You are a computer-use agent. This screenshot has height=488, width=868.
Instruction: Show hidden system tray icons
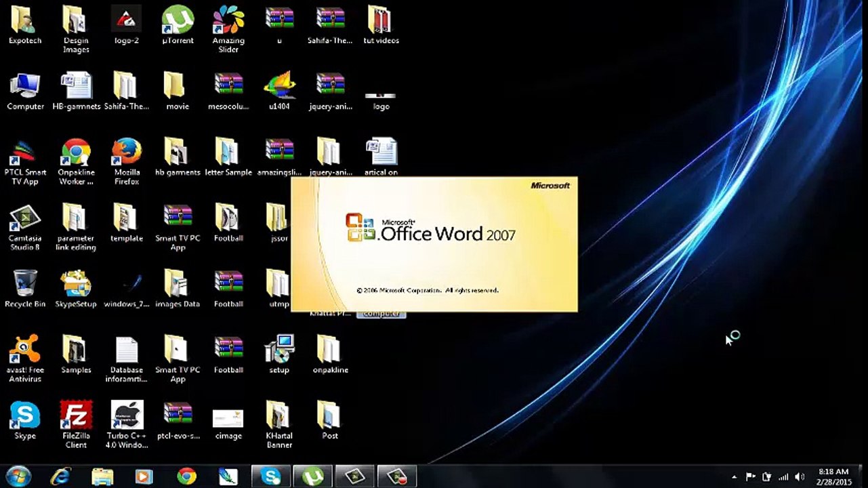point(734,476)
